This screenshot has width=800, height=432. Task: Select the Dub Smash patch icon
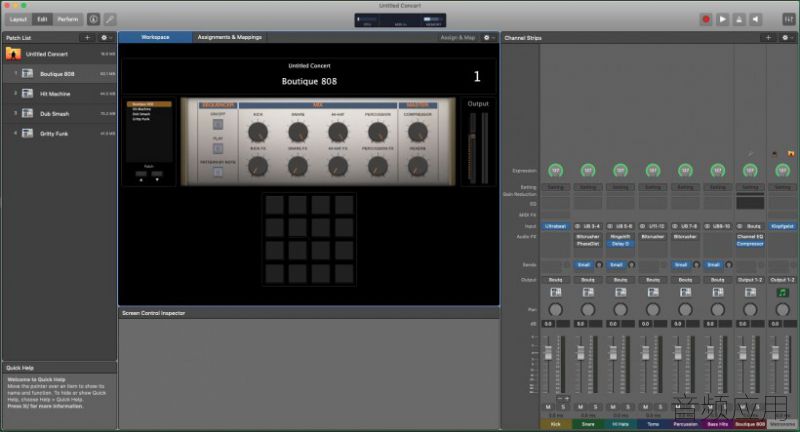tap(28, 113)
